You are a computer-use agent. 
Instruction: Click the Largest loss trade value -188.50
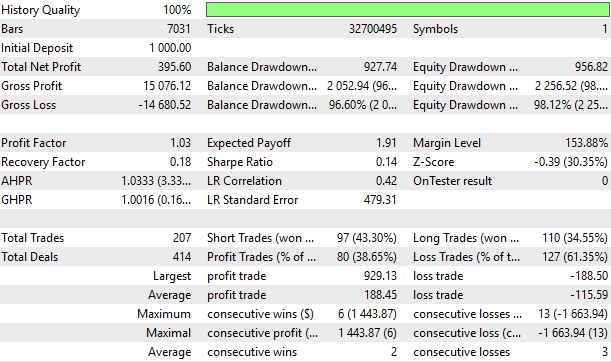[x=589, y=276]
